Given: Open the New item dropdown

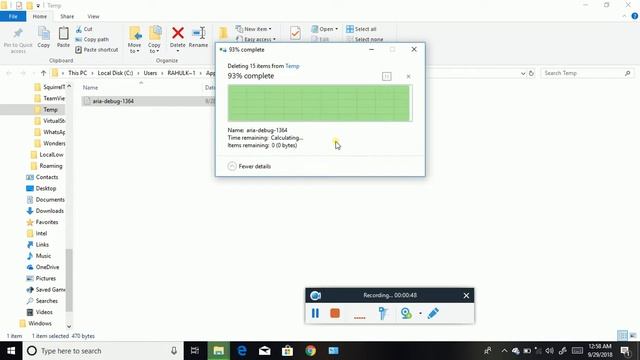Looking at the screenshot, I should 253,29.
